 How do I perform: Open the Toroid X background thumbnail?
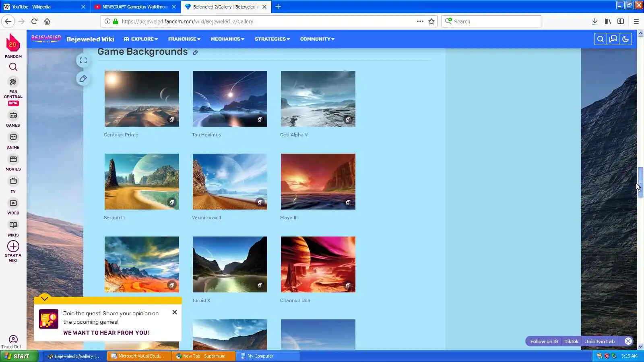point(230,264)
